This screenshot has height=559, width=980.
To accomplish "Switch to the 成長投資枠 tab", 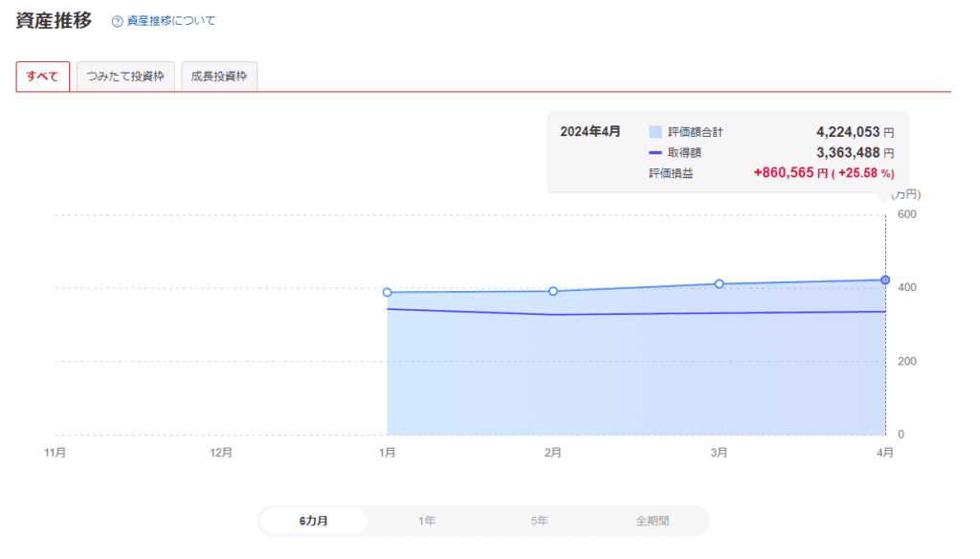I will click(x=219, y=77).
